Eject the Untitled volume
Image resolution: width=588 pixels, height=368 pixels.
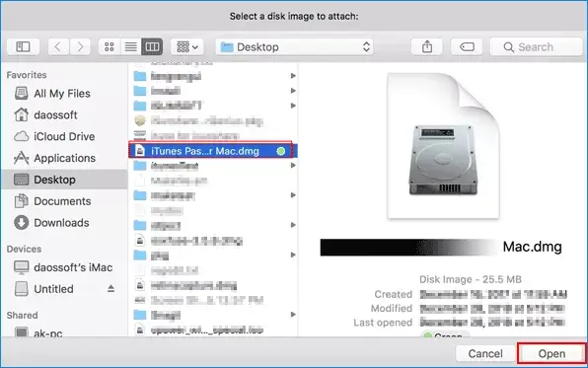coord(110,288)
